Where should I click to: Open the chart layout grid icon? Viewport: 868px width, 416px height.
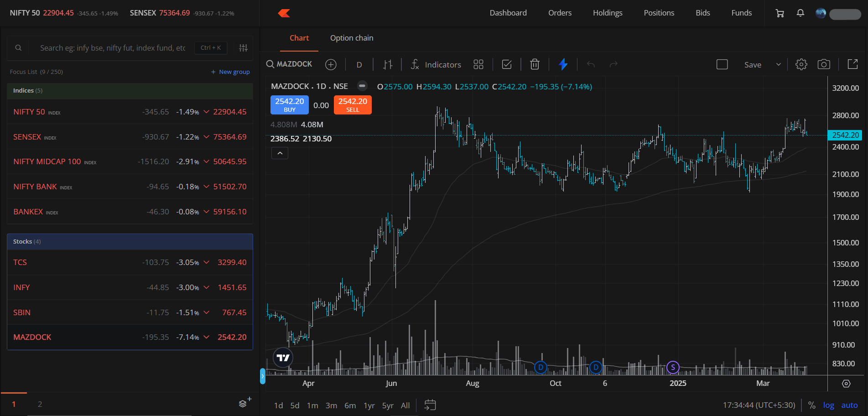(478, 65)
